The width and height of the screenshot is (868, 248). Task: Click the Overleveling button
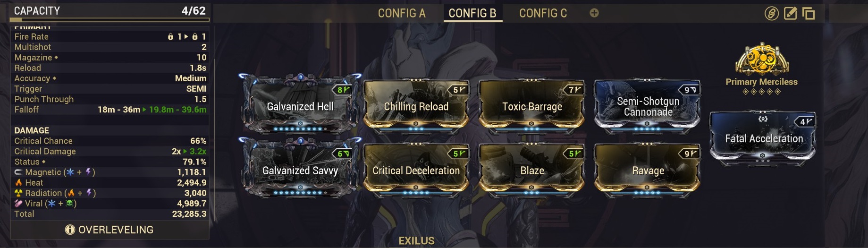pos(110,230)
